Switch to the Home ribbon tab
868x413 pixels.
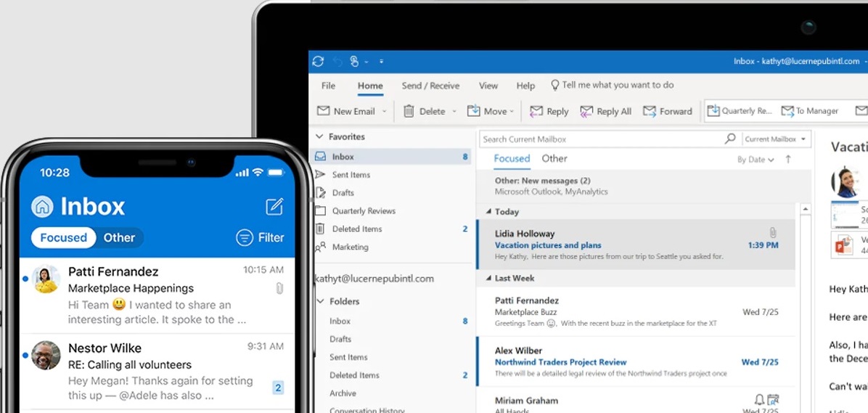click(370, 86)
